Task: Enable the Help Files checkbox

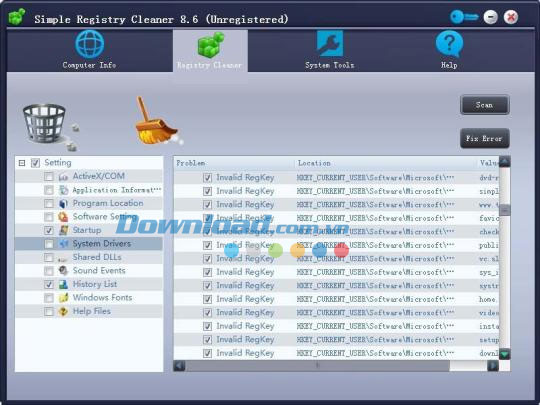Action: pos(49,312)
